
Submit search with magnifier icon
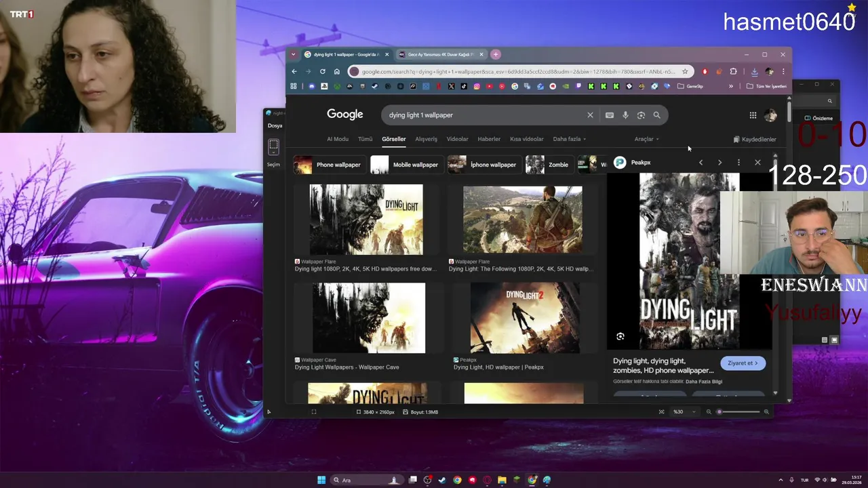656,115
